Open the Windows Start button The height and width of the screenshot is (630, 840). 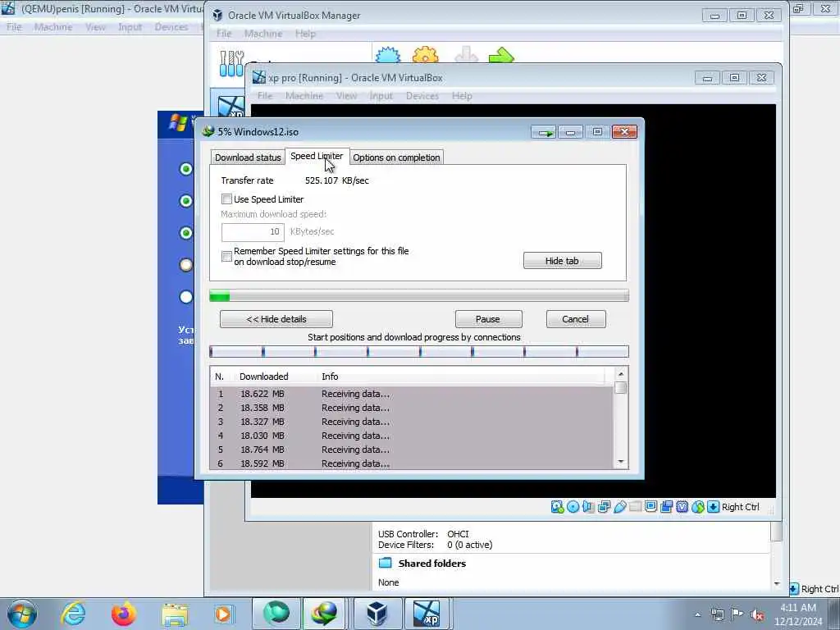click(x=22, y=614)
